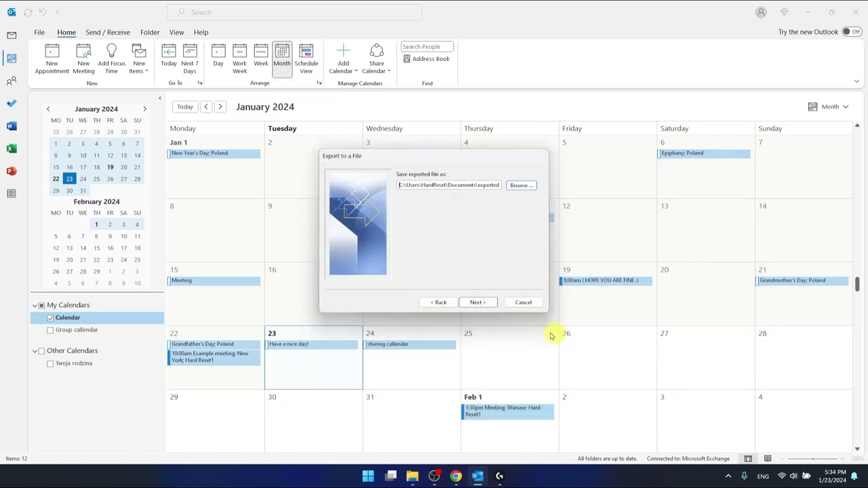Click the Today button above calendar grid
The image size is (868, 488).
[x=184, y=107]
